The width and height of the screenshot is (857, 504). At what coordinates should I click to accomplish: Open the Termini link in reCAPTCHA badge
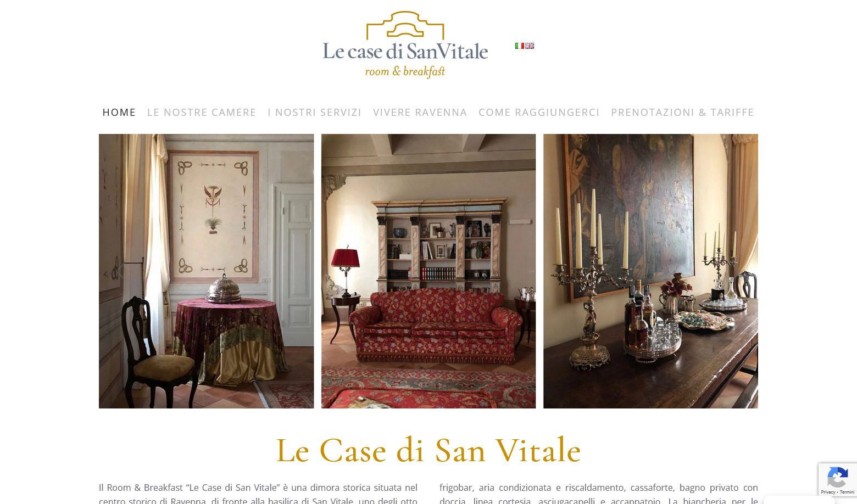tap(847, 492)
